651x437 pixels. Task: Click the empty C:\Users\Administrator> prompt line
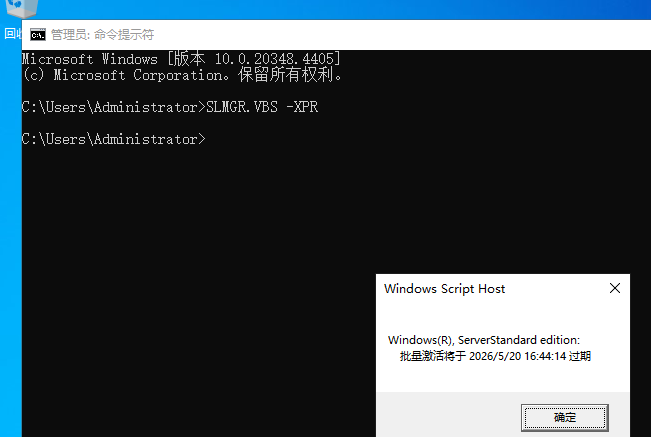click(x=113, y=139)
